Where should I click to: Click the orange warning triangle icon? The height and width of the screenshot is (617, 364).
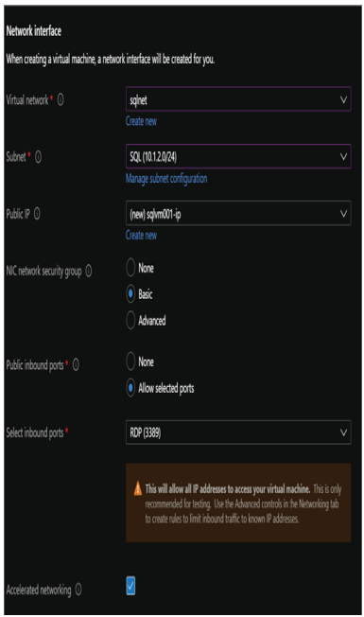[x=138, y=488]
